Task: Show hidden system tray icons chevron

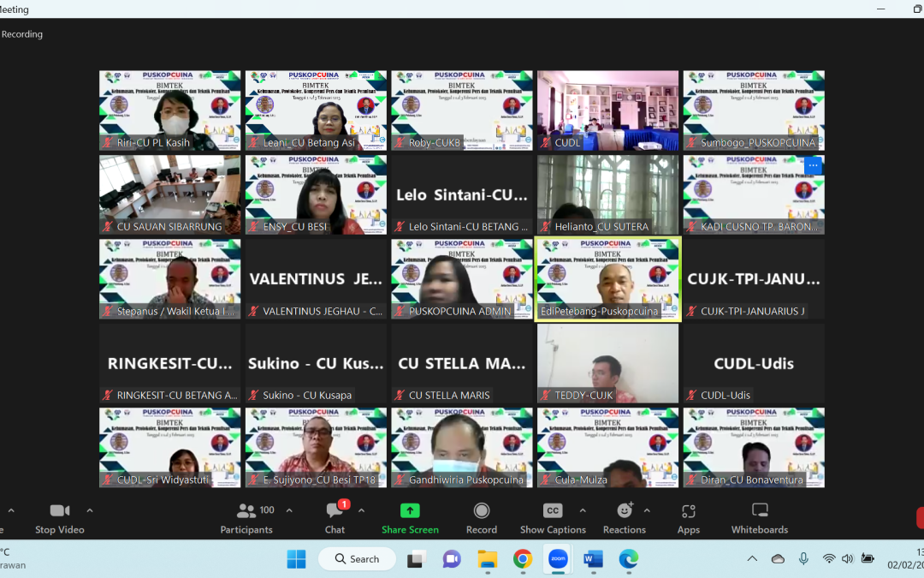Action: (x=752, y=559)
